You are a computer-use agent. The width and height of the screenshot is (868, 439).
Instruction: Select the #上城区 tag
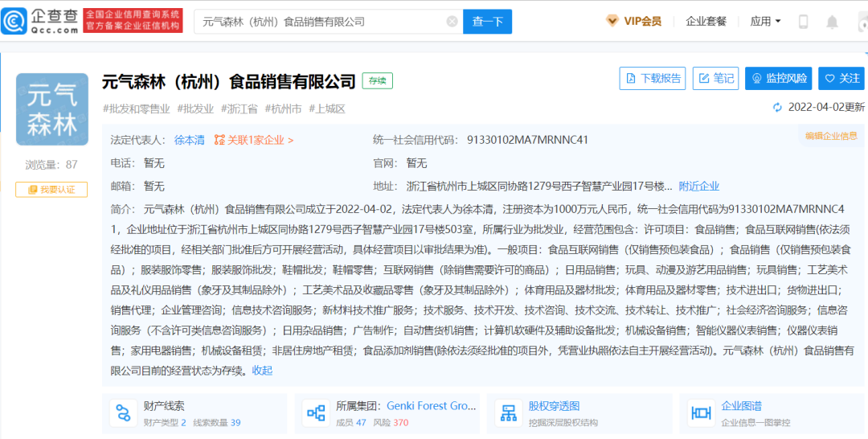click(x=327, y=109)
